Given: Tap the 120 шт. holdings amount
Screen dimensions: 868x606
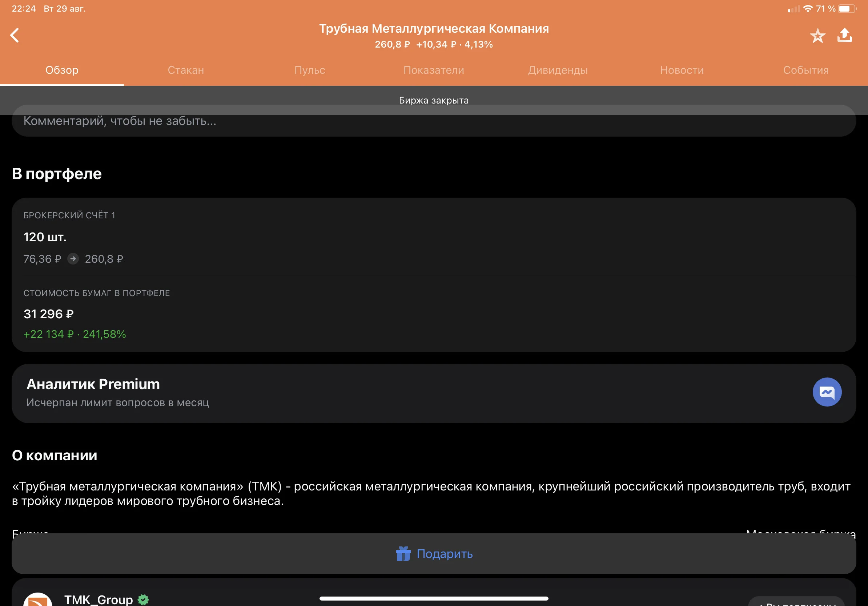Looking at the screenshot, I should click(x=45, y=237).
